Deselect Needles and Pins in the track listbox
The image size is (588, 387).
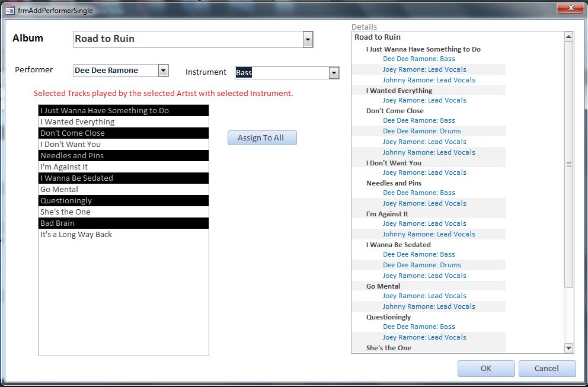[x=123, y=156]
